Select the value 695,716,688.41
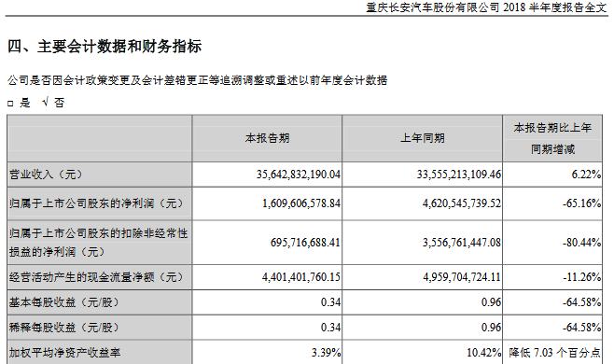The height and width of the screenshot is (364, 614). (305, 243)
